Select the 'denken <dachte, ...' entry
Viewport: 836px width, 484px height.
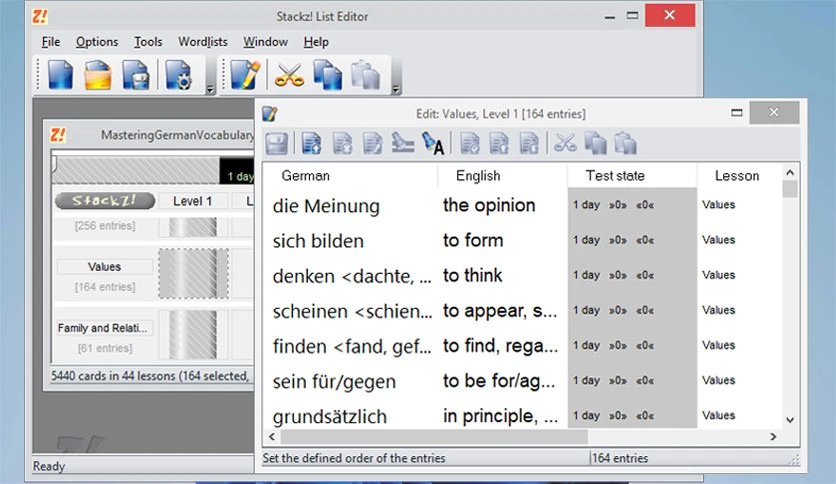point(352,276)
